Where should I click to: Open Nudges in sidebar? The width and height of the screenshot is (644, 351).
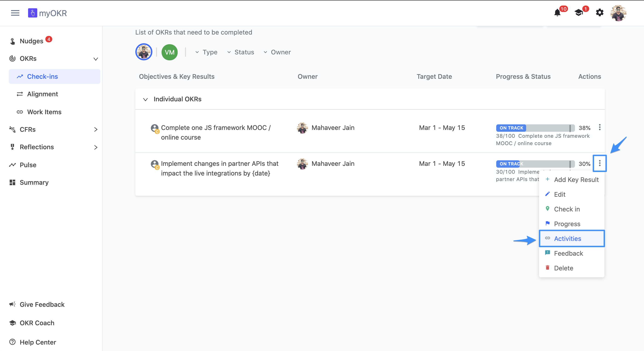pyautogui.click(x=32, y=41)
